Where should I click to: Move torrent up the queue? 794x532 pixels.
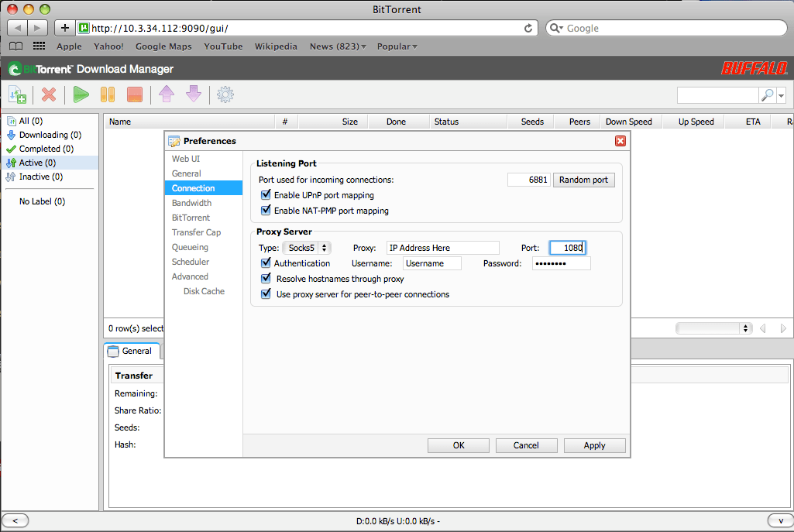pyautogui.click(x=166, y=94)
